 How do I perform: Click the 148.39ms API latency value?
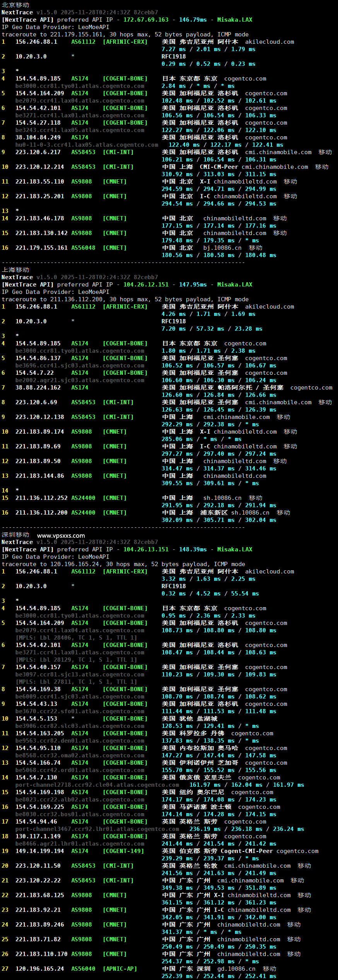[193, 549]
